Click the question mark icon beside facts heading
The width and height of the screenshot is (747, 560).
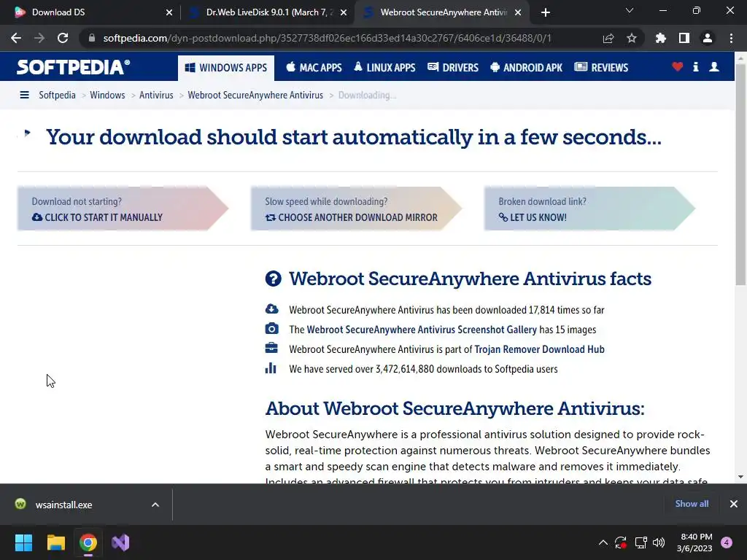(273, 279)
